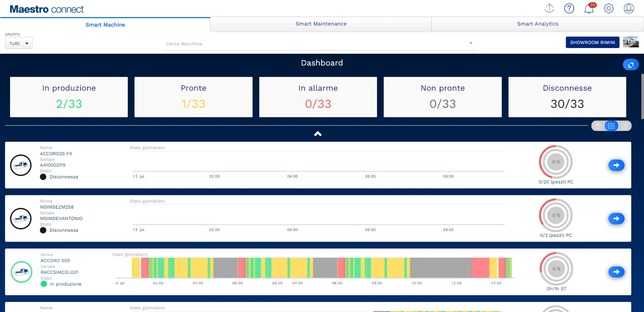Click the In produzione status text for ACCORD 500
This screenshot has width=644, height=312.
tap(66, 284)
